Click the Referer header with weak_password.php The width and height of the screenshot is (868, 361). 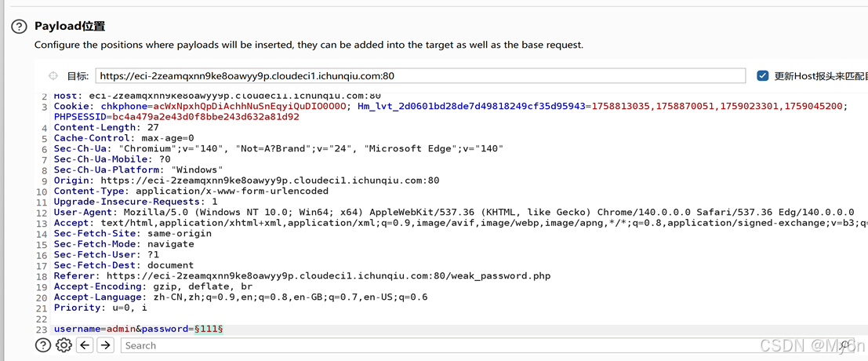point(302,276)
